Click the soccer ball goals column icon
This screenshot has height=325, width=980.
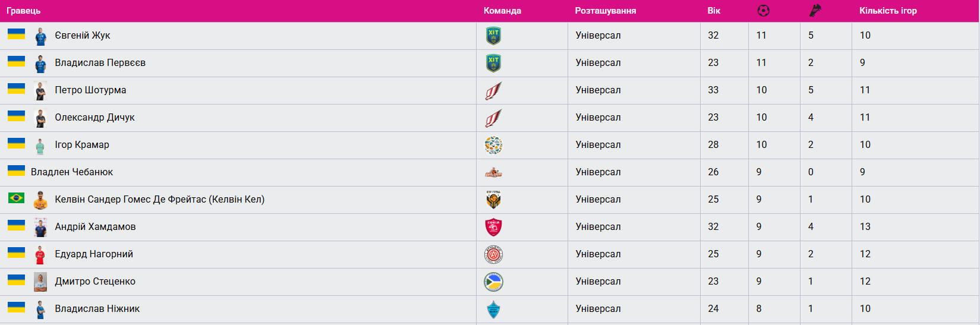pos(764,11)
